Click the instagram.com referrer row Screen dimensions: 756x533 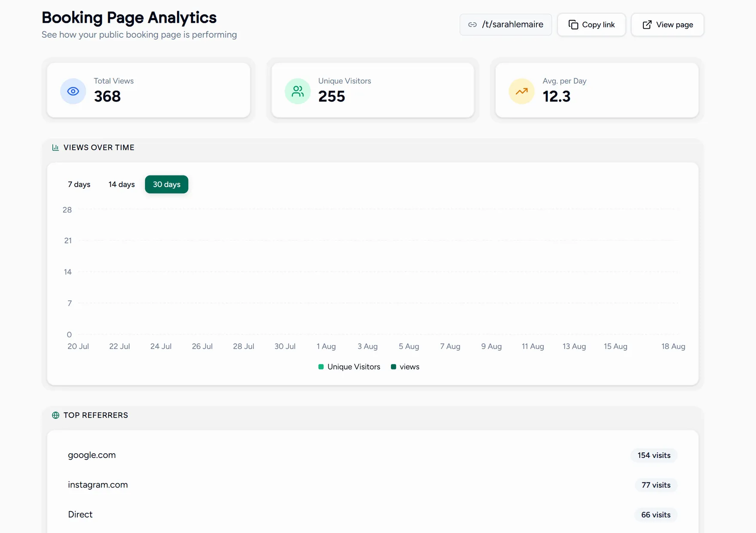(x=372, y=485)
